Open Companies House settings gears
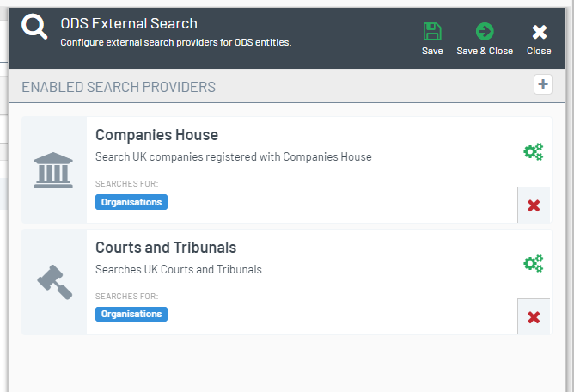This screenshot has width=574, height=392. pyautogui.click(x=534, y=151)
